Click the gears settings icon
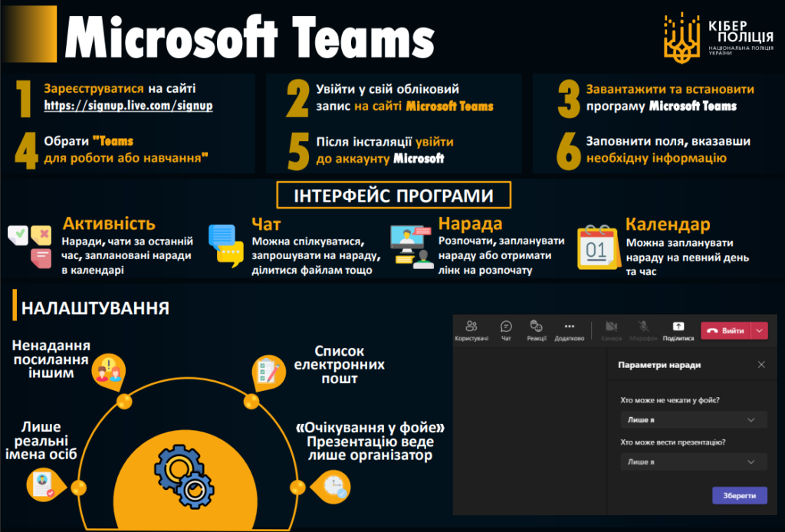The image size is (785, 532). click(185, 477)
